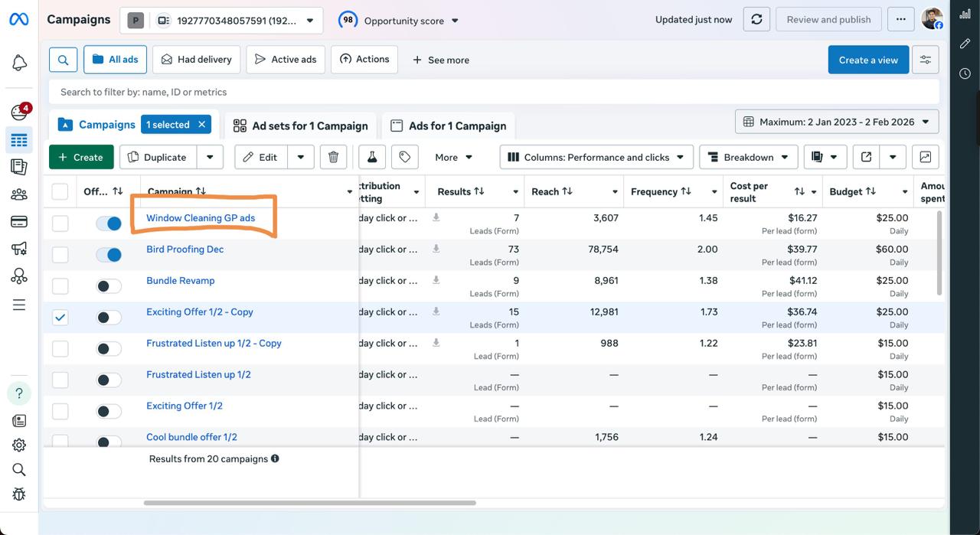
Task: Click the search filter input field
Action: tap(494, 92)
